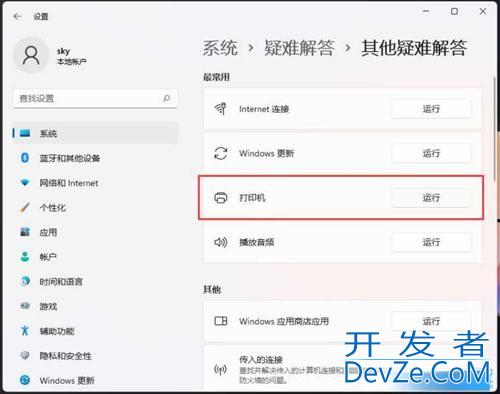Open 隐私和安全性 settings category

click(x=95, y=355)
